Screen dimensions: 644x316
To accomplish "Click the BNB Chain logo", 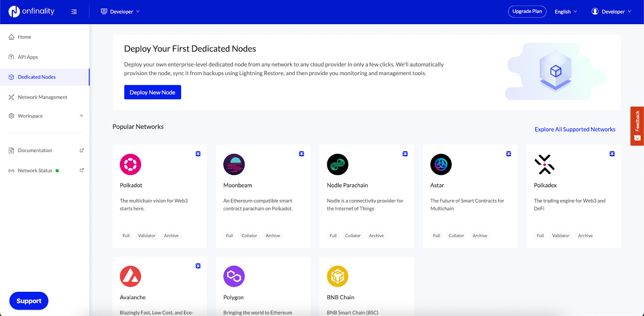I will click(337, 277).
